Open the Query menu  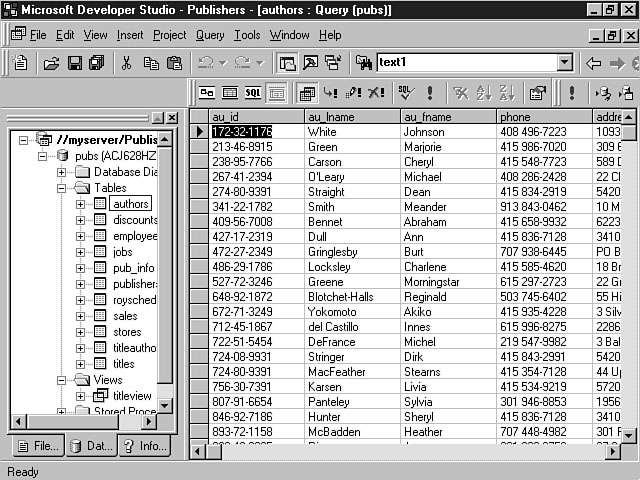[x=210, y=35]
